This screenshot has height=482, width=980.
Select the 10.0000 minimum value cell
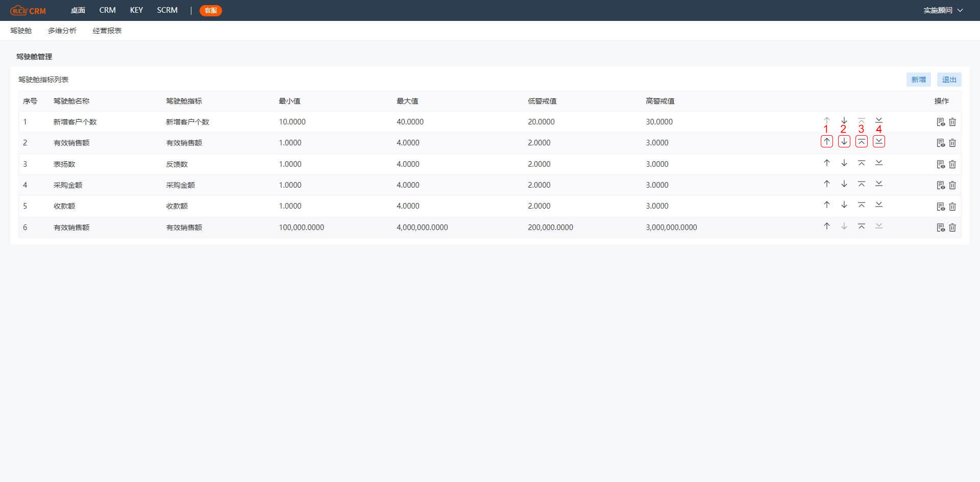click(292, 122)
